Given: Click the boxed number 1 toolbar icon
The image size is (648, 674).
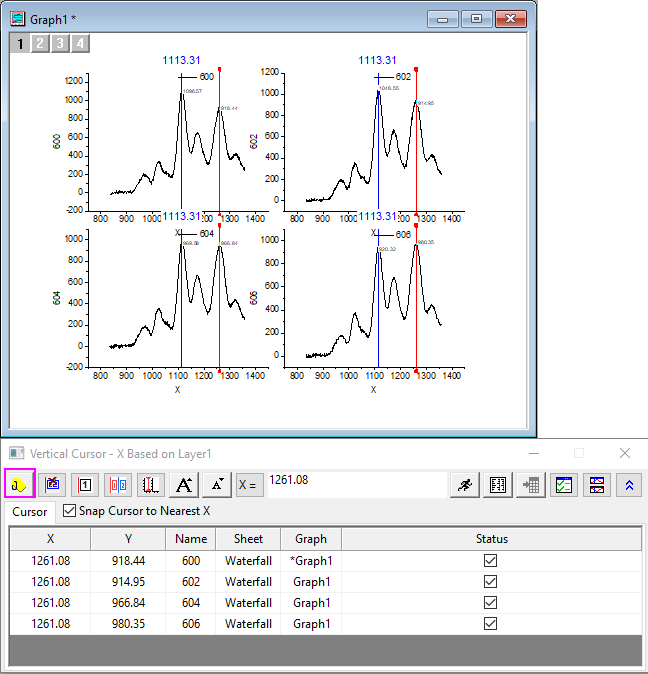Looking at the screenshot, I should [x=86, y=484].
